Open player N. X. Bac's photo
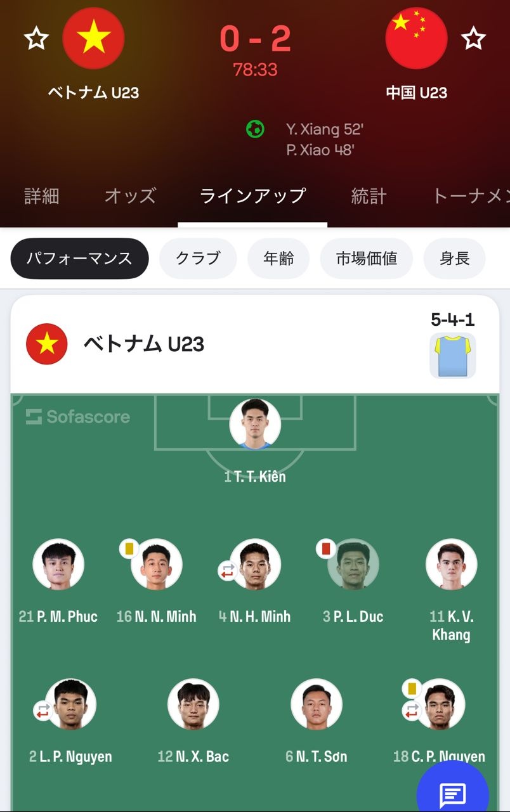Image resolution: width=510 pixels, height=812 pixels. coord(193,704)
